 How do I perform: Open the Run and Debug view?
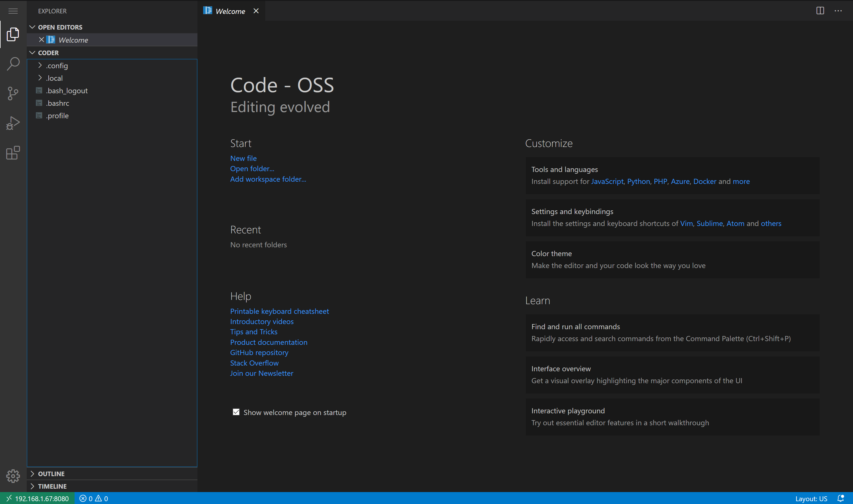(13, 123)
